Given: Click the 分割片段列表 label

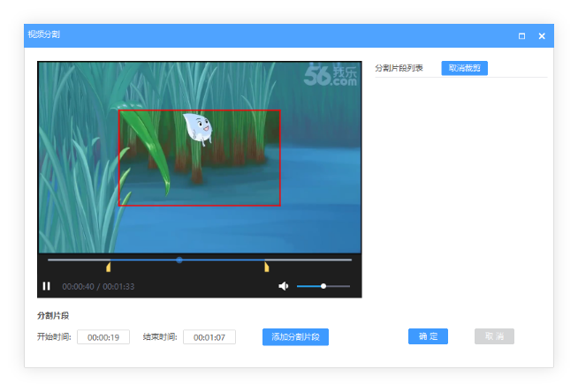Looking at the screenshot, I should [x=399, y=68].
